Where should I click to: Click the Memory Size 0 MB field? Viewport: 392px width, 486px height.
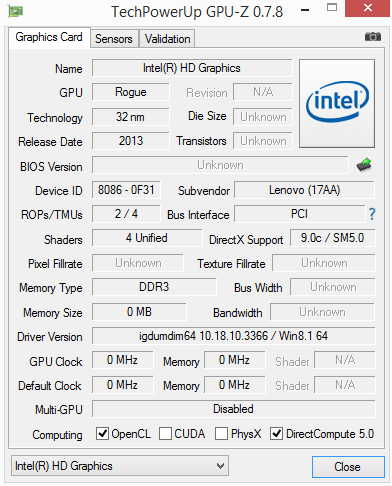pyautogui.click(x=139, y=312)
